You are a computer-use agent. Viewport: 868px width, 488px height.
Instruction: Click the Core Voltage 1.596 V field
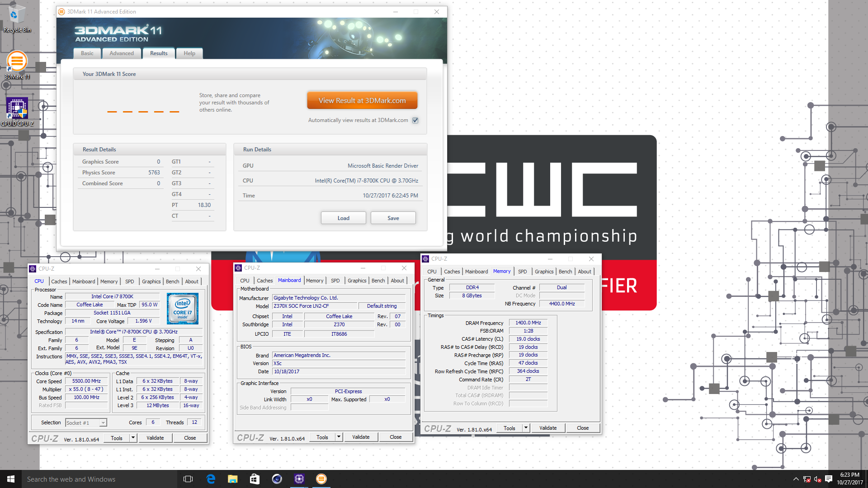pyautogui.click(x=143, y=321)
